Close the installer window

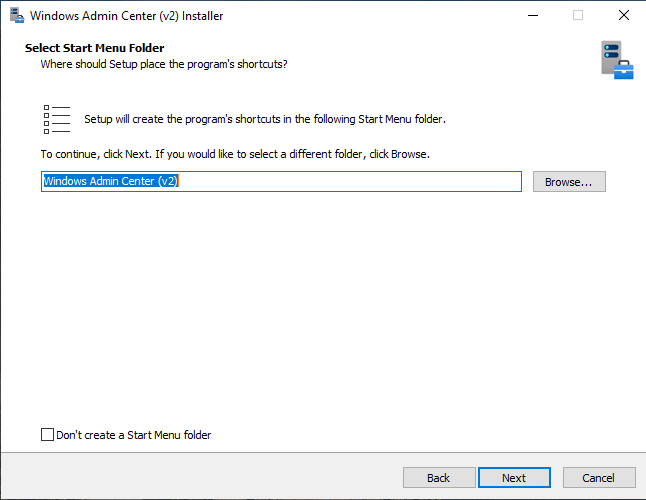point(623,16)
